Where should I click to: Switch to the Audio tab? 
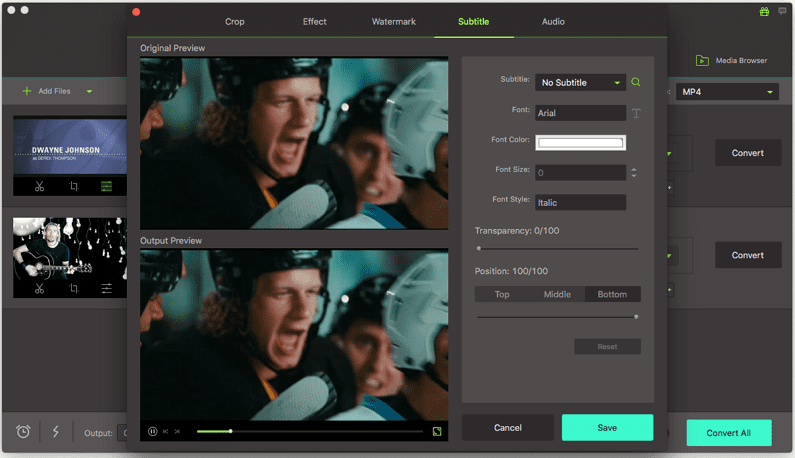pyautogui.click(x=553, y=21)
